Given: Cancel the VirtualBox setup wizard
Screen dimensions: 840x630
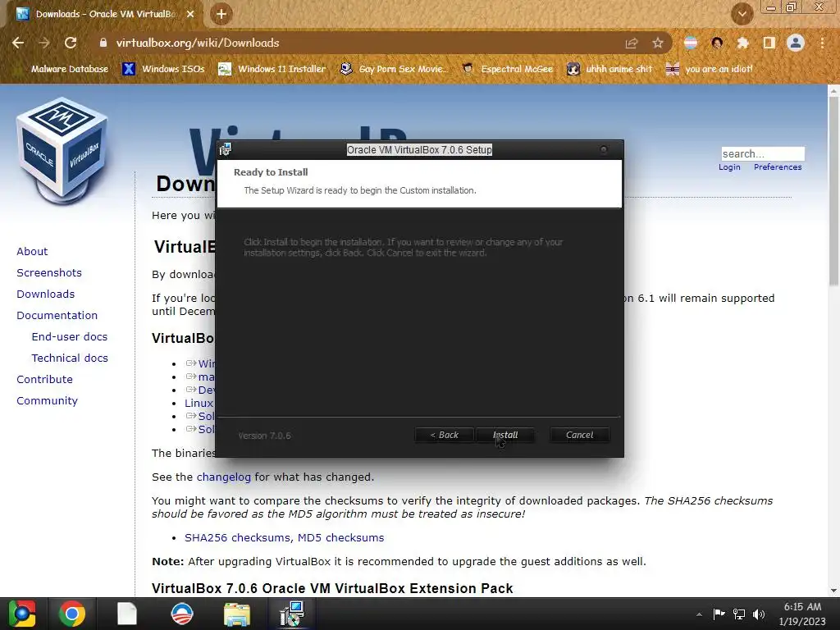Looking at the screenshot, I should tap(580, 435).
